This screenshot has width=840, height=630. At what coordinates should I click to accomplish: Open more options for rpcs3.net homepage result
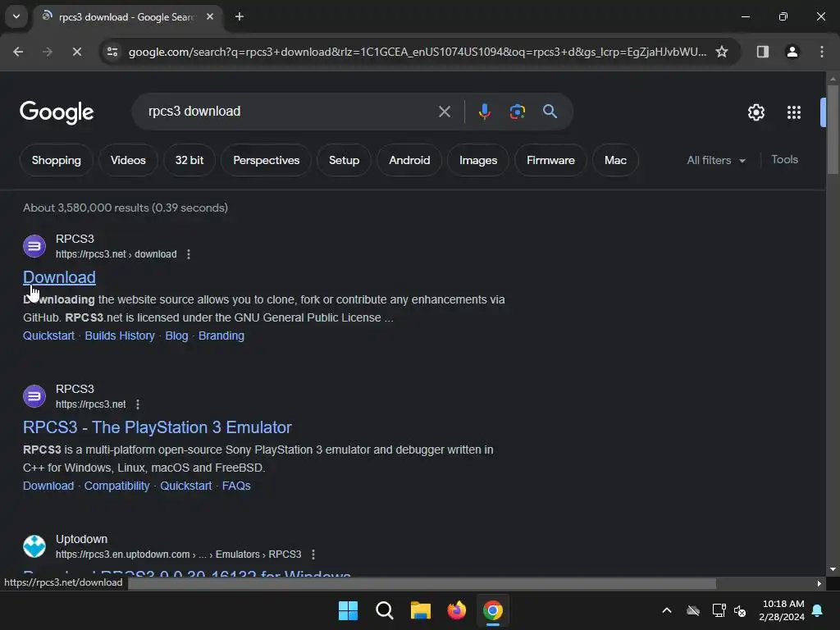click(x=138, y=404)
